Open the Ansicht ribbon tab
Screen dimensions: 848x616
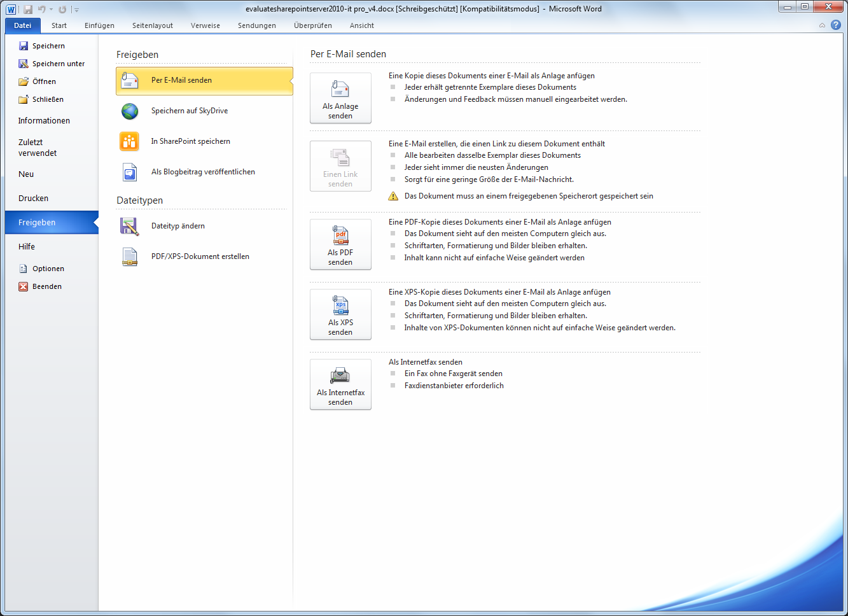click(362, 25)
